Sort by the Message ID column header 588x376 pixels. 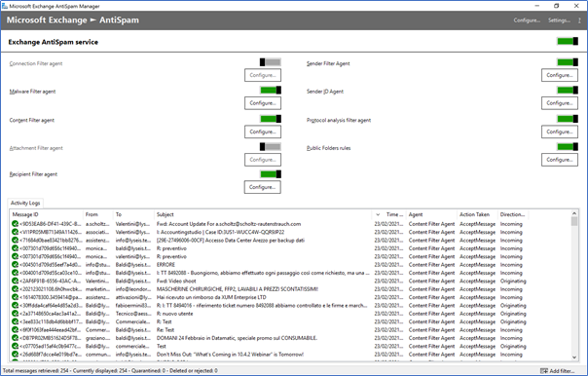point(46,214)
